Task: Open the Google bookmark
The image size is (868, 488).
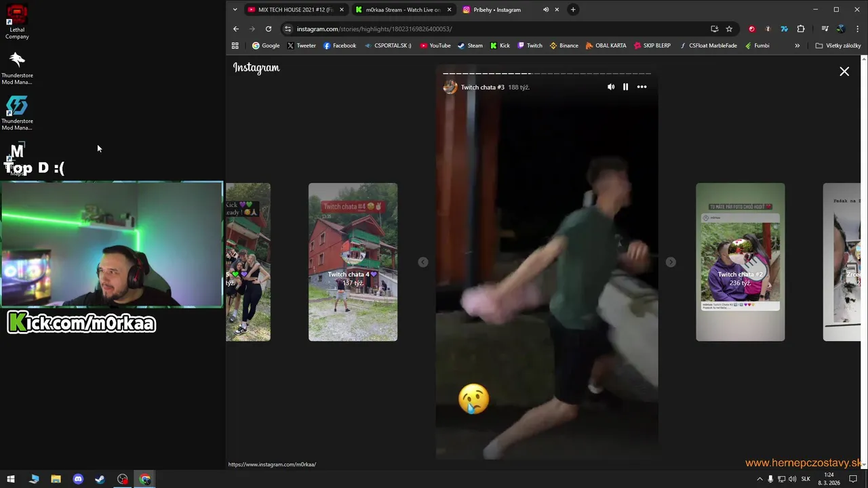Action: 266,45
